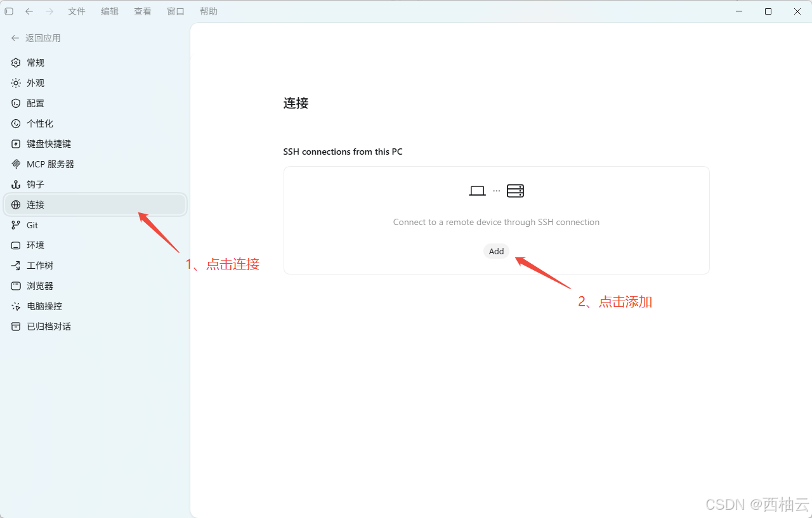This screenshot has height=518, width=812.
Task: Click the Git branch icon
Action: (16, 225)
